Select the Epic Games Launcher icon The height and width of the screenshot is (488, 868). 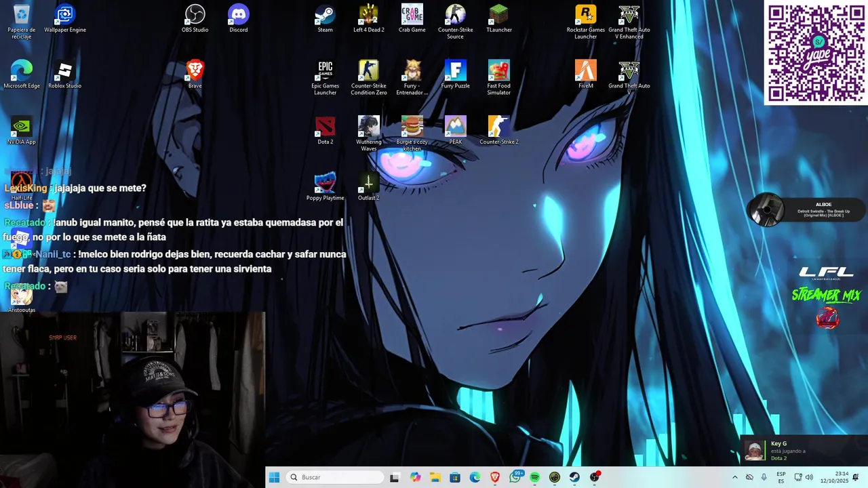[x=325, y=78]
